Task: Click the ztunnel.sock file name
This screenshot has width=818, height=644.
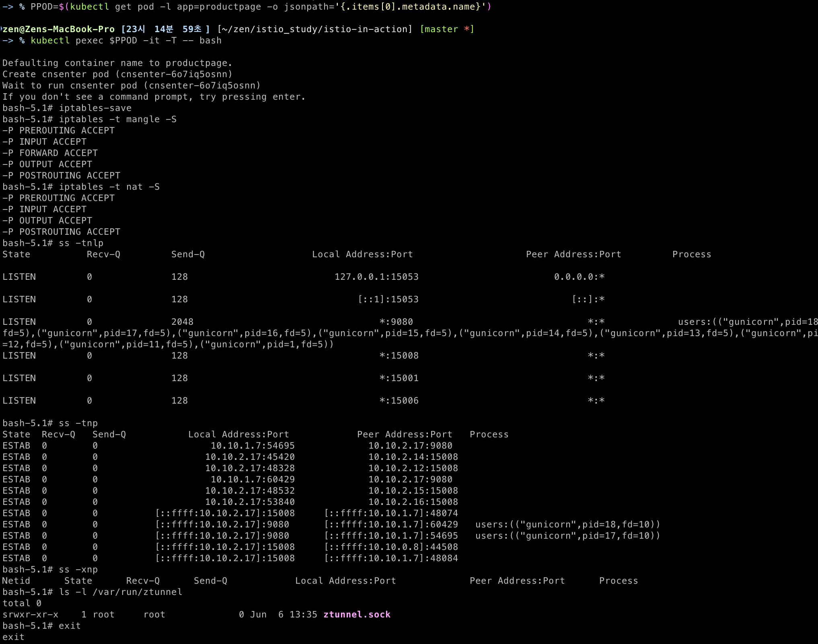Action: tap(357, 615)
